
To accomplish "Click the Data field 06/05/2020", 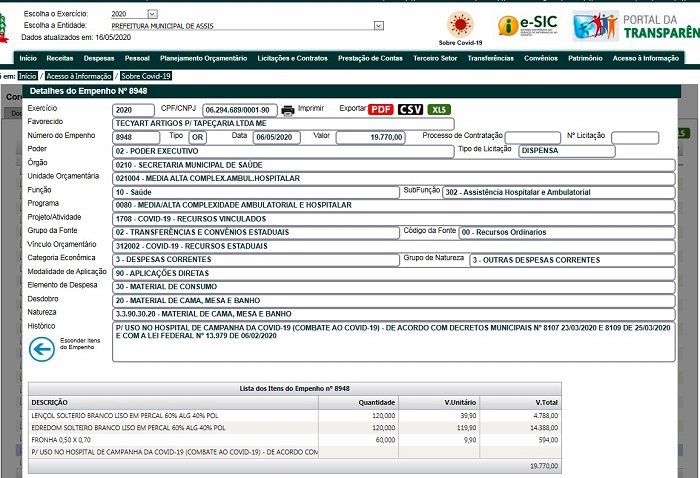I will tap(277, 137).
